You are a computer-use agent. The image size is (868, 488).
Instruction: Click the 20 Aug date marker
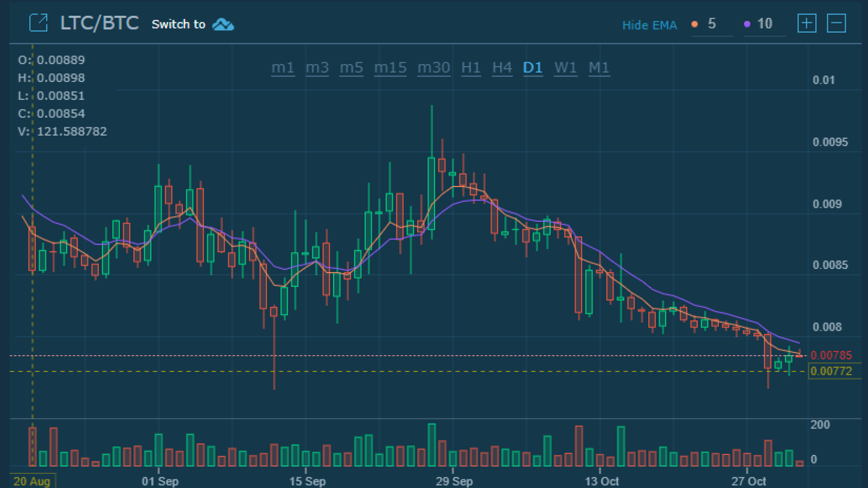pyautogui.click(x=32, y=481)
